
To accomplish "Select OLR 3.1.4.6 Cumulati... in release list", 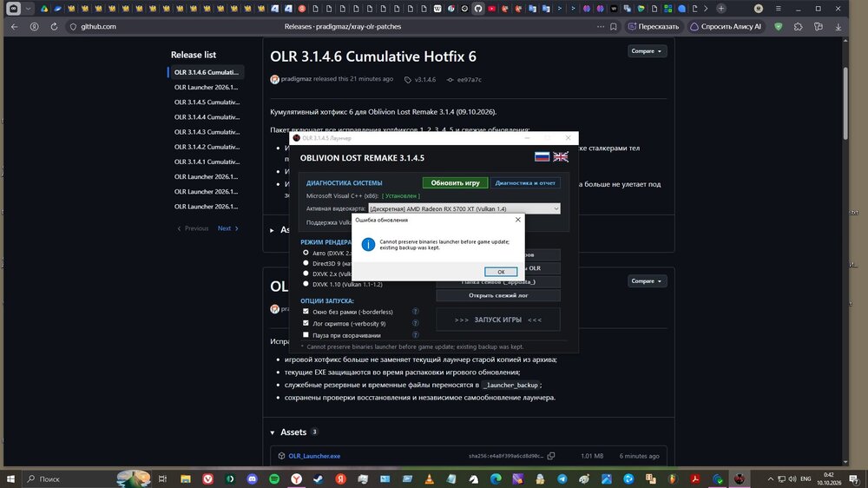I will [206, 73].
